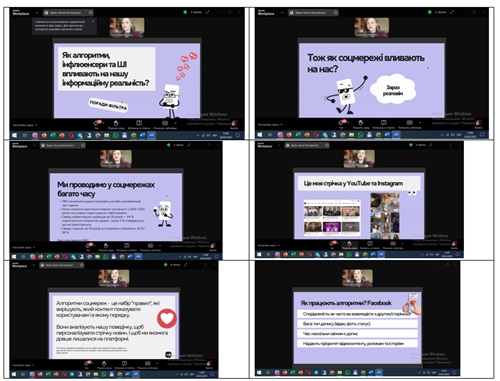Dismiss the notification popup above the title slide
The height and width of the screenshot is (381, 500).
pyautogui.click(x=93, y=22)
